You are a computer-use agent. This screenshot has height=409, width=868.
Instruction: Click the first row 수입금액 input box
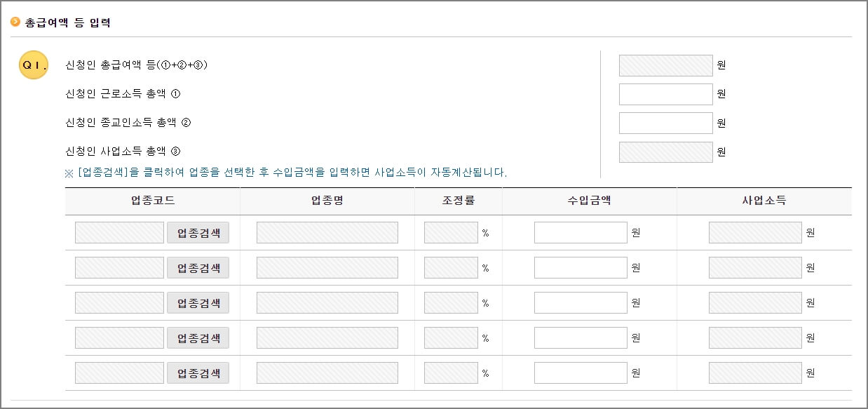click(x=578, y=232)
